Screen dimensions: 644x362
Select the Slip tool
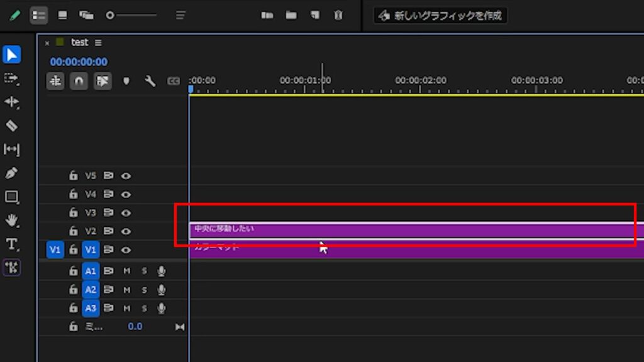tap(11, 149)
